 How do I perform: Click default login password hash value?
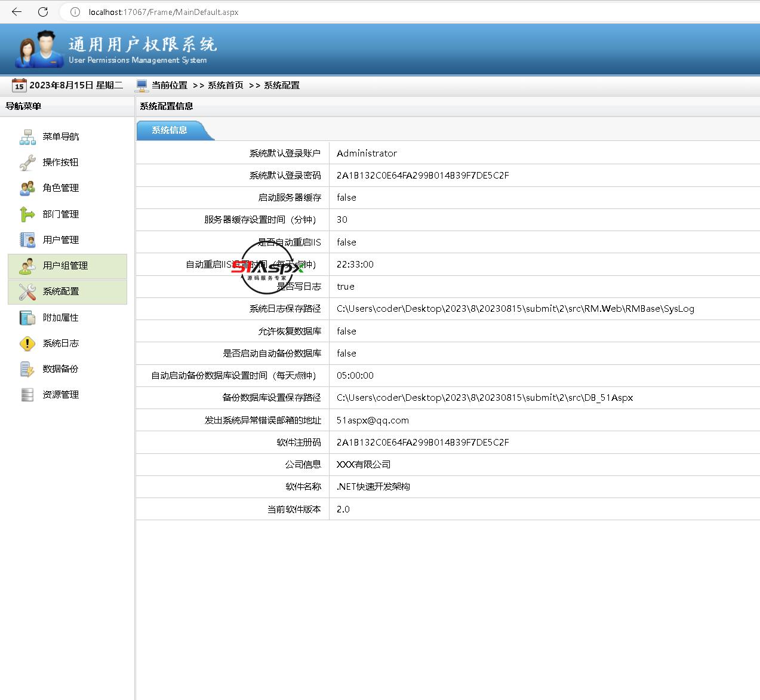point(423,176)
